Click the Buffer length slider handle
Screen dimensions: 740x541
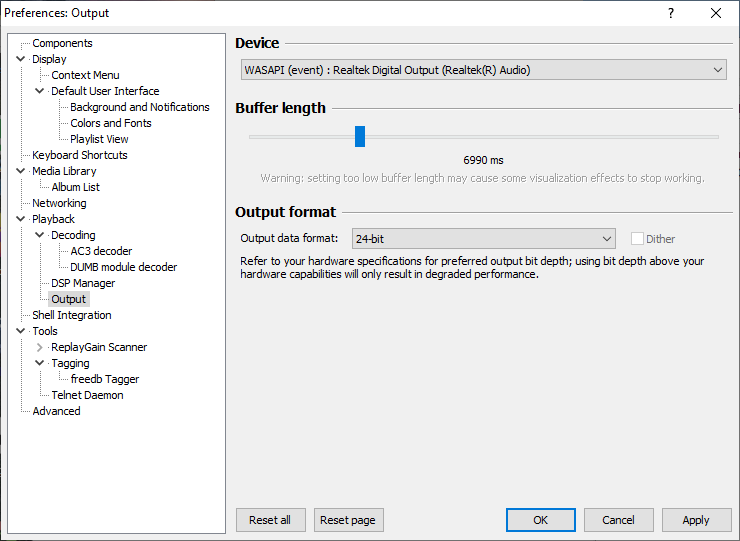click(x=360, y=136)
